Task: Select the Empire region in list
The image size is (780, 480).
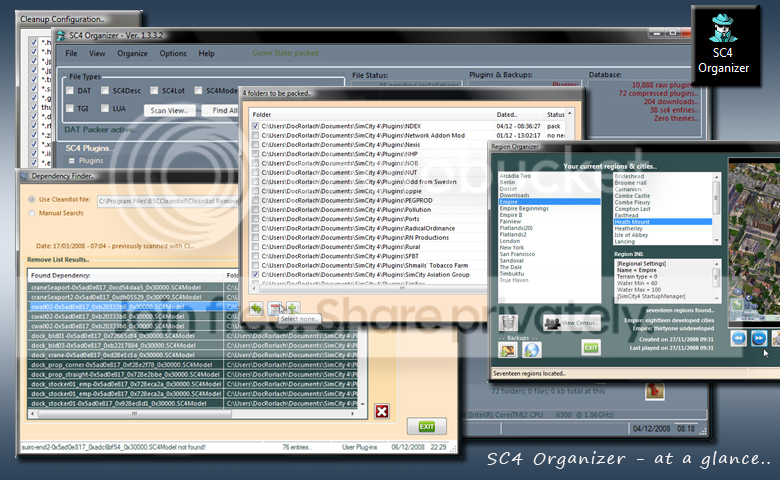Action: click(549, 202)
